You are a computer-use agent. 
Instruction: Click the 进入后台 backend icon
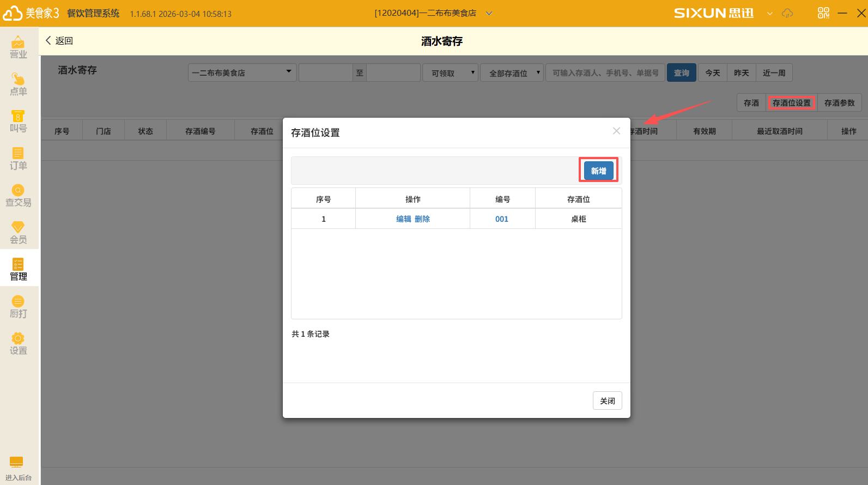pos(17,468)
